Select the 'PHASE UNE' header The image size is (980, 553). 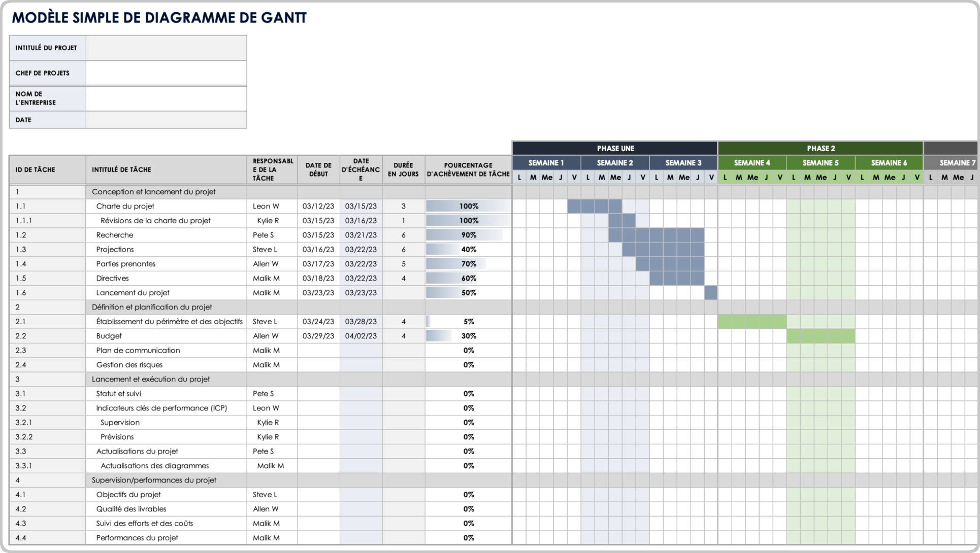click(615, 148)
